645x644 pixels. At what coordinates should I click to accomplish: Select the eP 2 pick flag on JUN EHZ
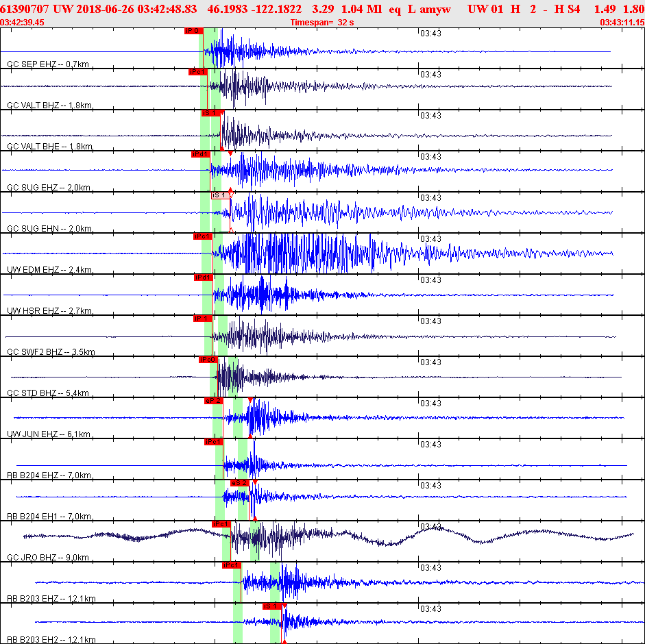click(213, 401)
